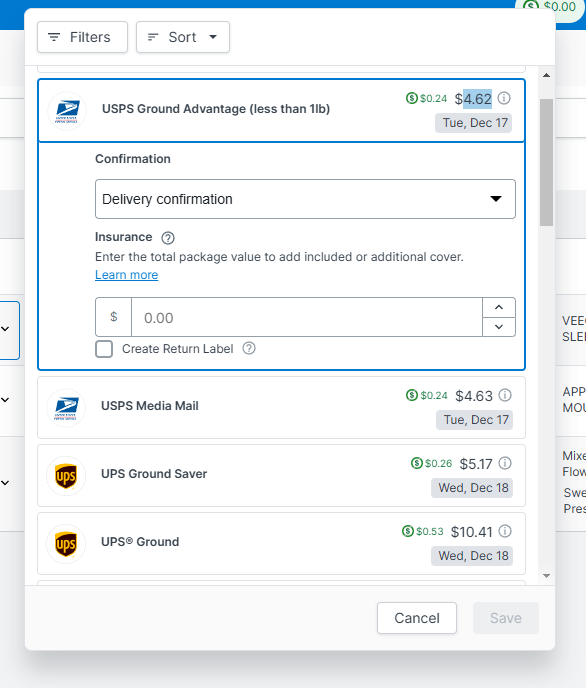Click the Wed, Dec 18 date on UPS® Ground
586x688 pixels.
click(472, 556)
